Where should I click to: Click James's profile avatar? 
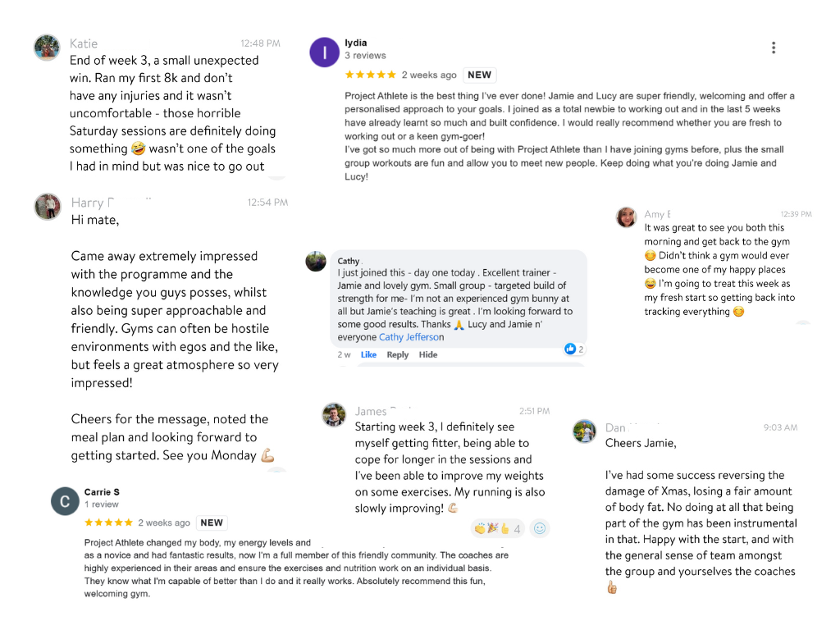point(334,415)
